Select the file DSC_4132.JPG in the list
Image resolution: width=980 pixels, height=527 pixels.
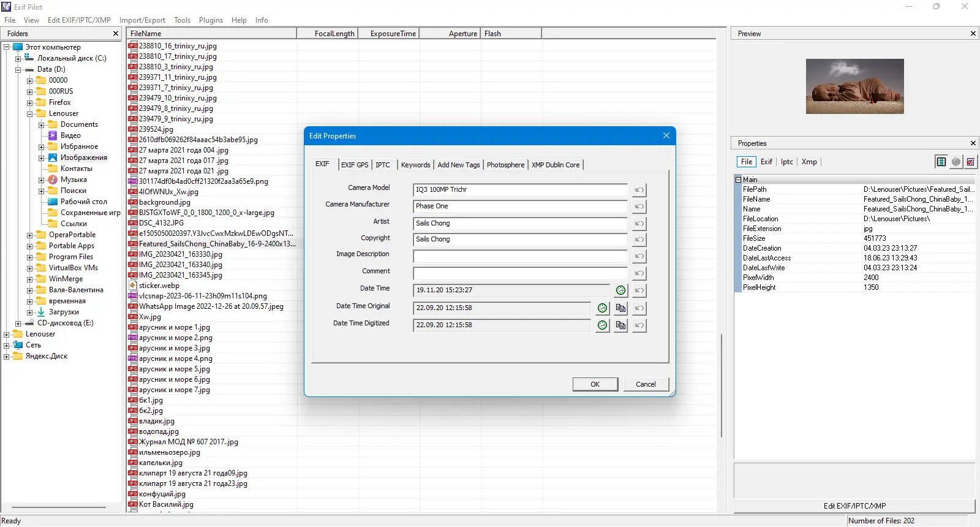[161, 223]
